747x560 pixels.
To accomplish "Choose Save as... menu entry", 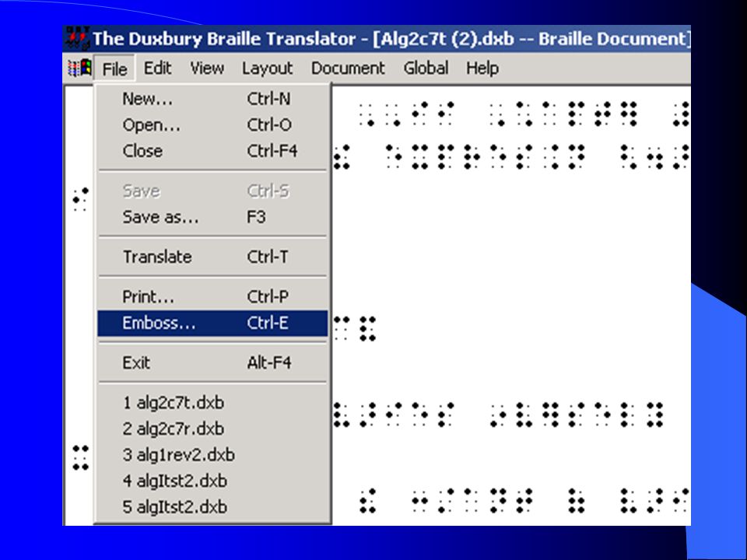I will pyautogui.click(x=212, y=217).
